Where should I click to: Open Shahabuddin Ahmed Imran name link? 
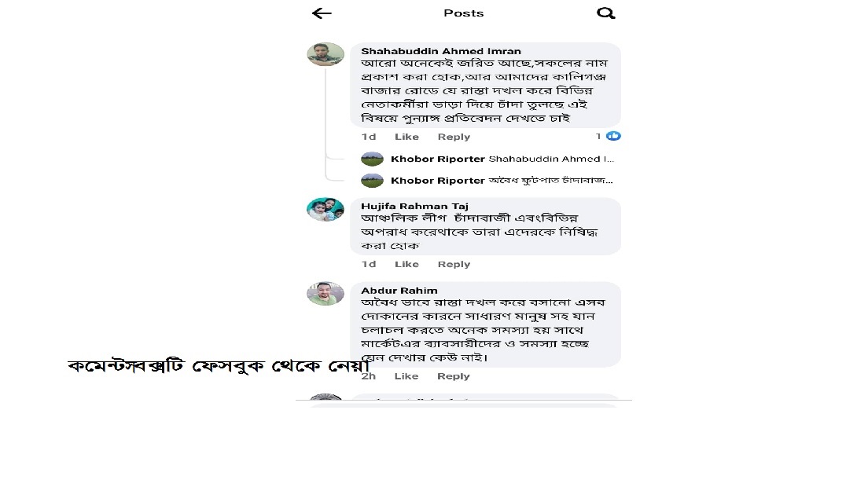[440, 51]
